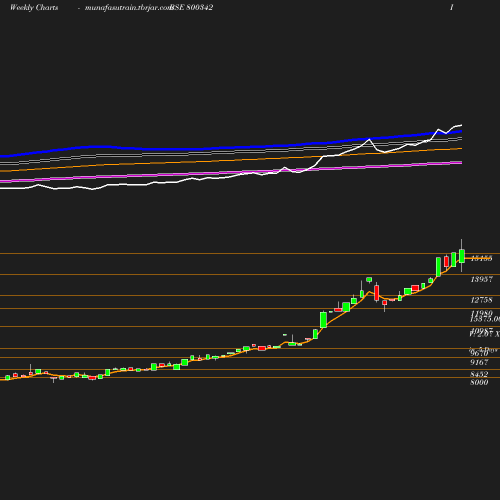Click the 13957 price level label
This screenshot has width=500, height=500.
pos(481,279)
